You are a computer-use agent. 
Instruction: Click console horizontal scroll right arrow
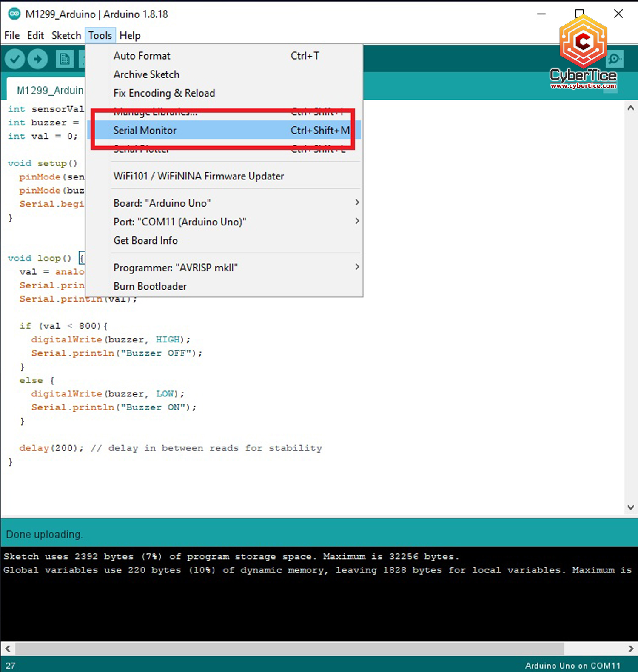[x=631, y=649]
